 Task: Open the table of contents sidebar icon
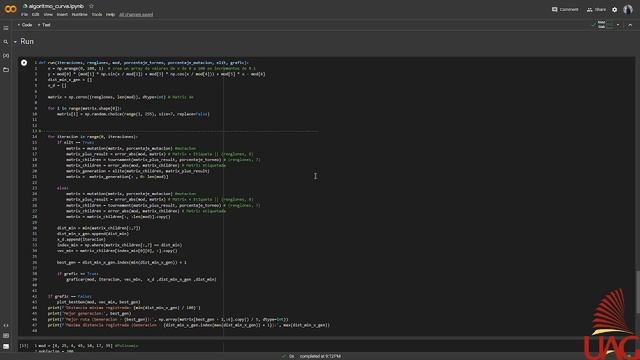click(6, 28)
